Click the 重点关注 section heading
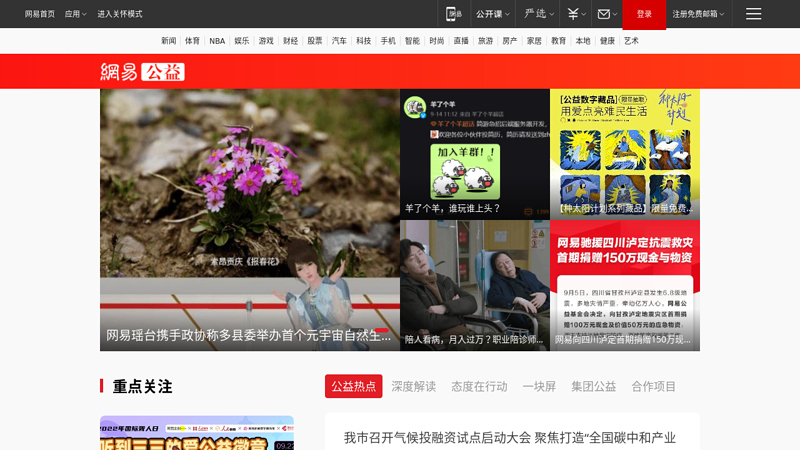The image size is (800, 450). point(142,386)
